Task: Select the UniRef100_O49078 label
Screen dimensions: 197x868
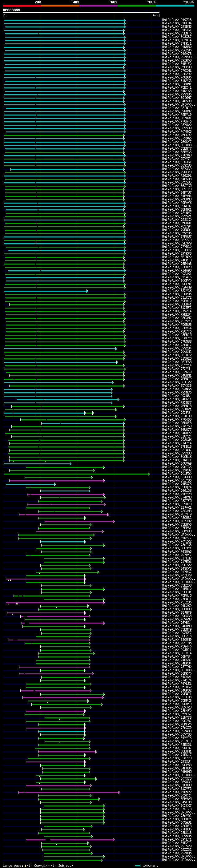Action: (177, 54)
